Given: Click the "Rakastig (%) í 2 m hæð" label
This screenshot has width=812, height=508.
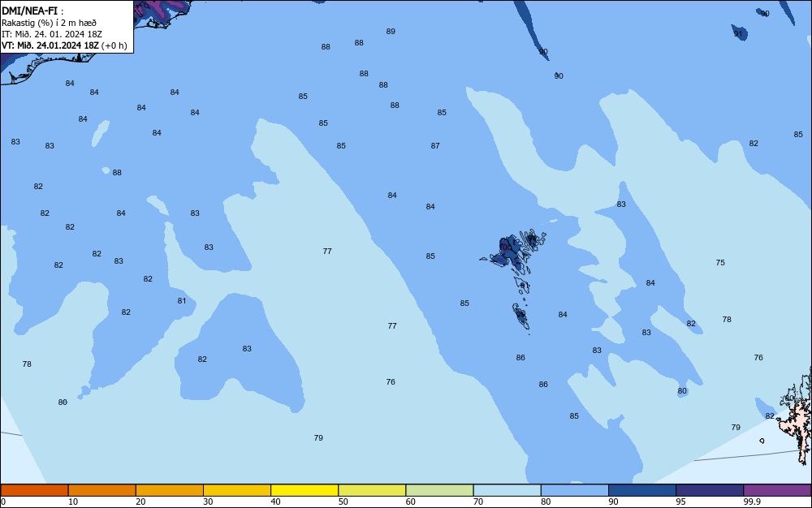Looking at the screenshot, I should [x=50, y=23].
